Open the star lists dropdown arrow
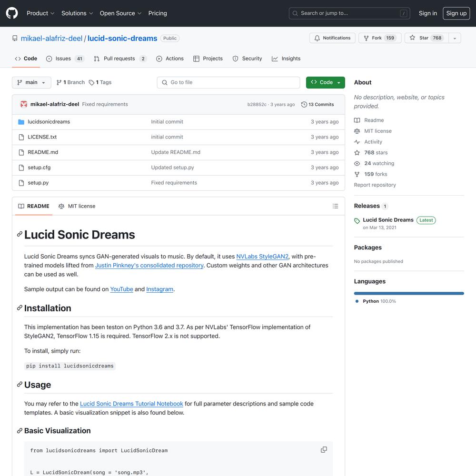This screenshot has width=476, height=476. click(455, 38)
